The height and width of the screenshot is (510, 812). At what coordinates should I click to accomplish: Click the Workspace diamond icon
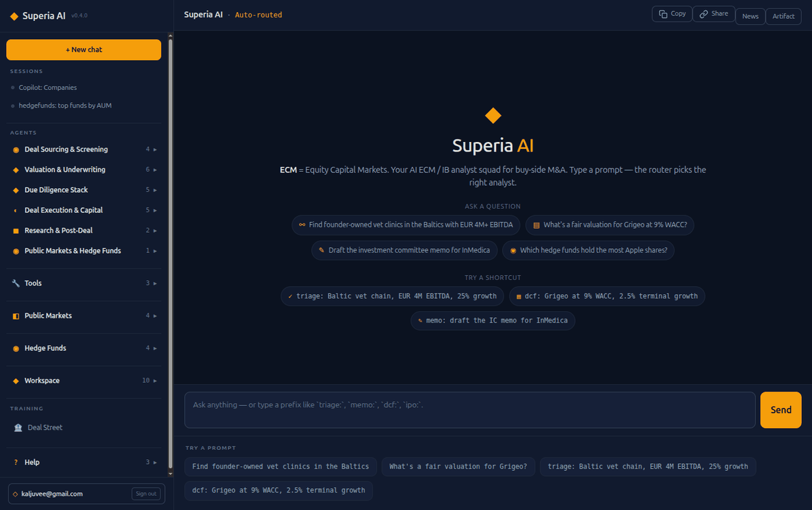(x=16, y=381)
